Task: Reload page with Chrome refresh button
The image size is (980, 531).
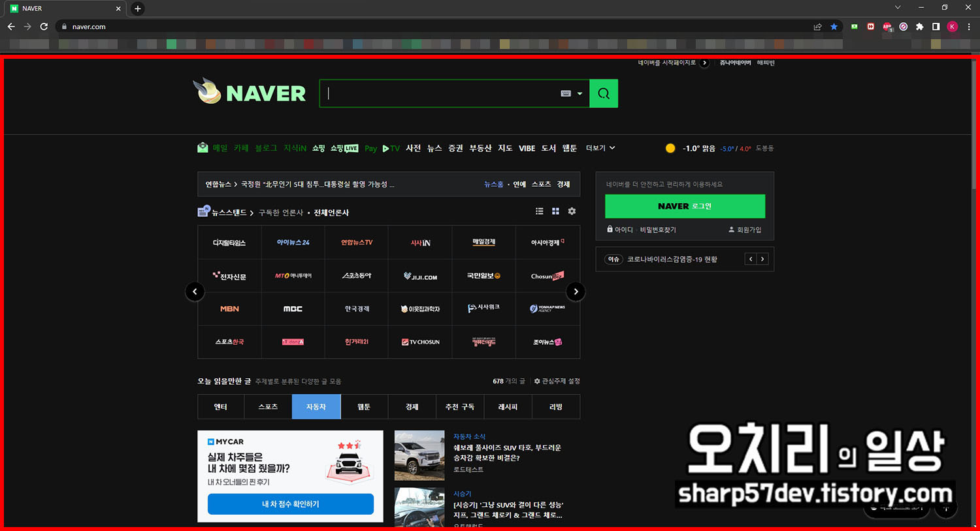Action: tap(44, 27)
